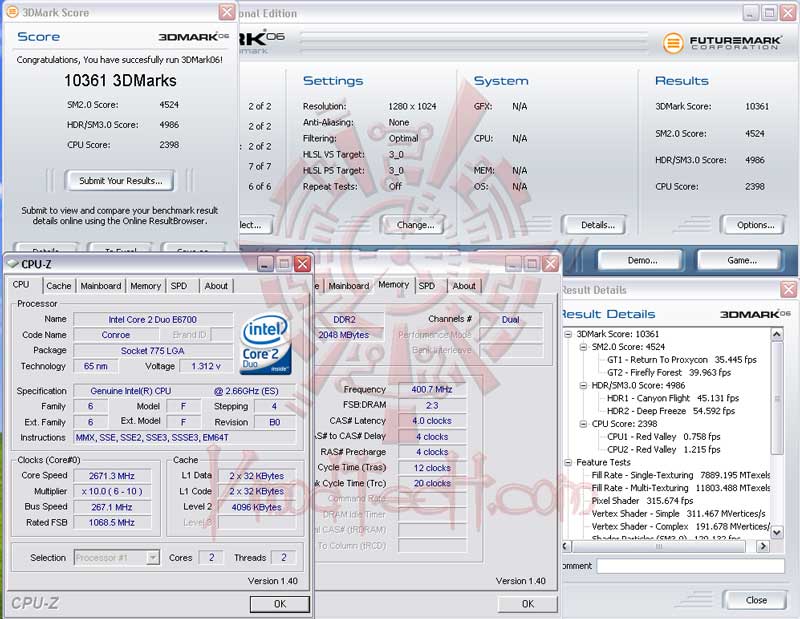800x619 pixels.
Task: Select GT2 - Firefly Forest row
Action: 669,373
